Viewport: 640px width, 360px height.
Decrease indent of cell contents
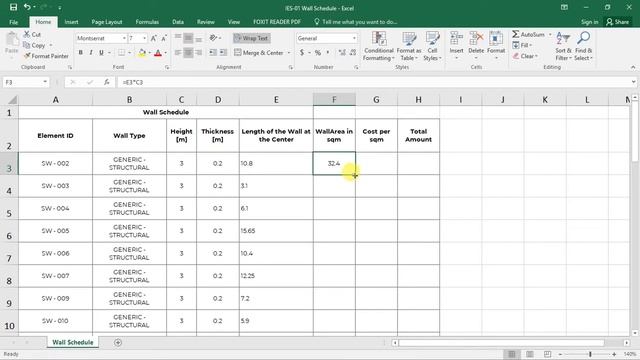[x=213, y=53]
